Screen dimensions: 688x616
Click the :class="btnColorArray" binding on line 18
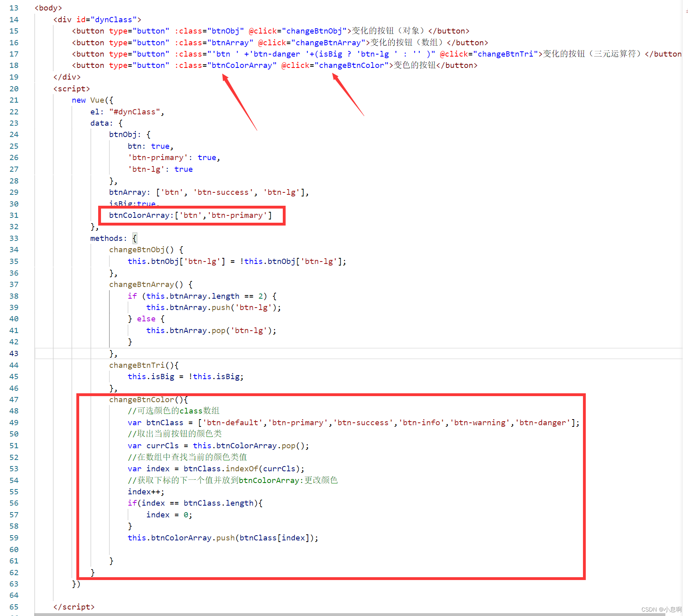tap(225, 65)
